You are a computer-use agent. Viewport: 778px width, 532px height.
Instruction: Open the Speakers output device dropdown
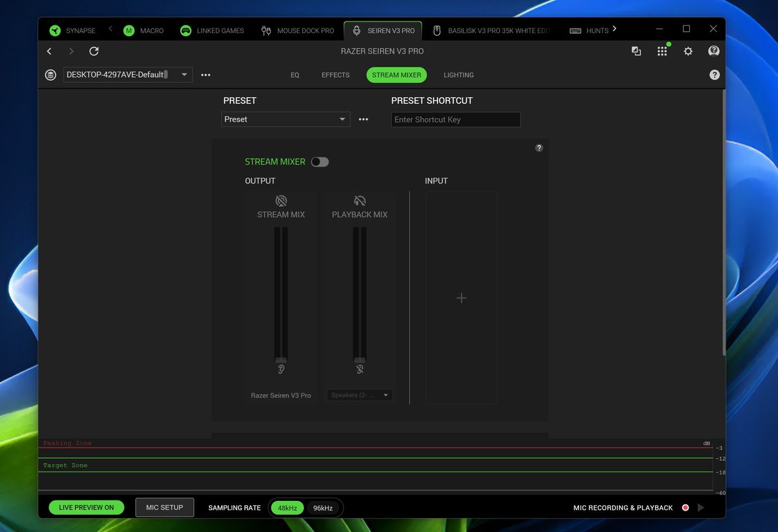(x=360, y=395)
